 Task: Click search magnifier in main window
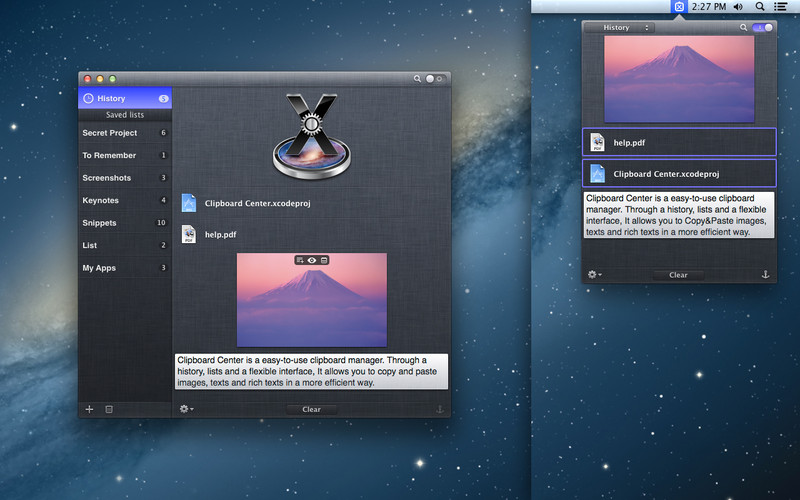[417, 78]
